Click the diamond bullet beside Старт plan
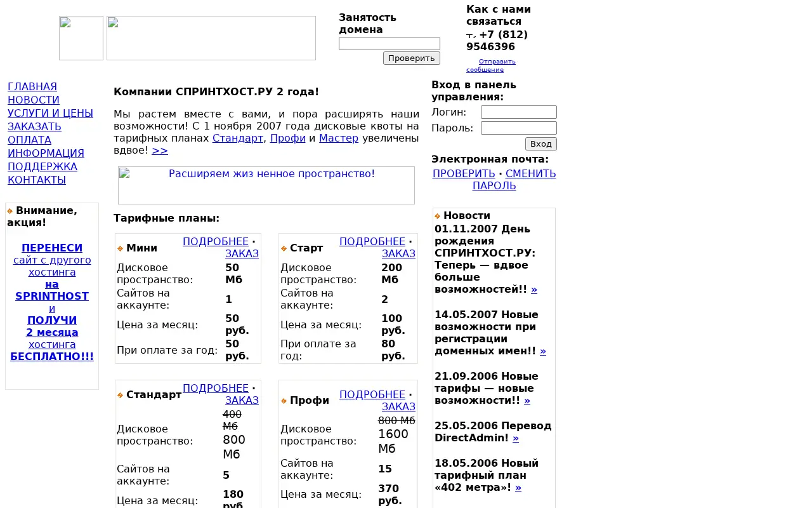 [284, 248]
